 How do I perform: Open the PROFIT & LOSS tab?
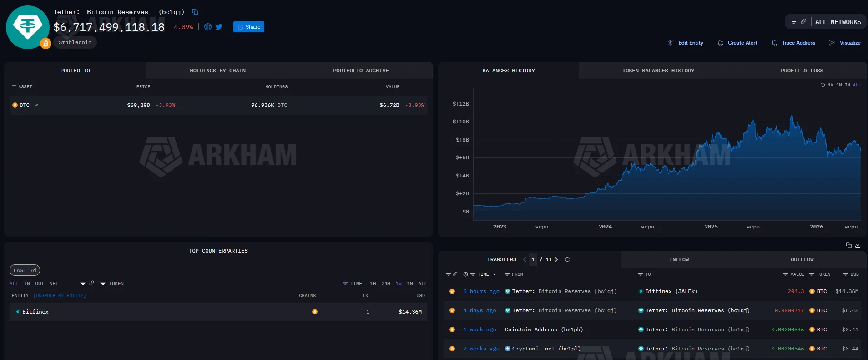(802, 71)
